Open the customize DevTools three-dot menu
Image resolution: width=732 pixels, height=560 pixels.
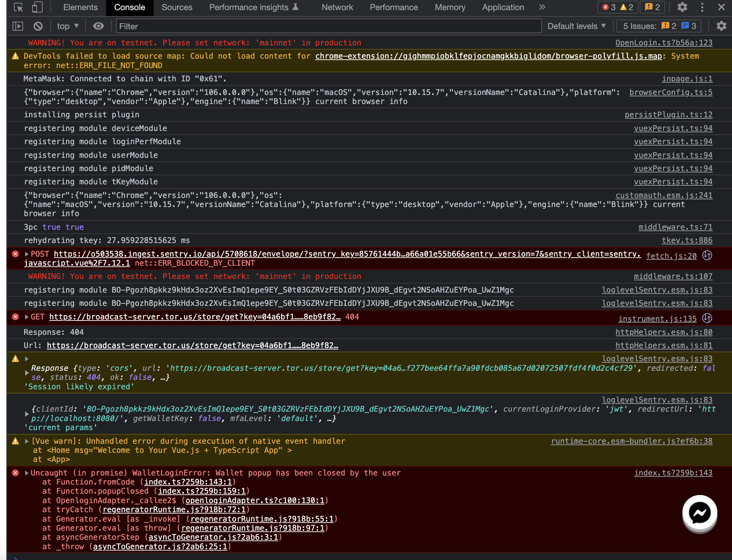click(x=702, y=7)
